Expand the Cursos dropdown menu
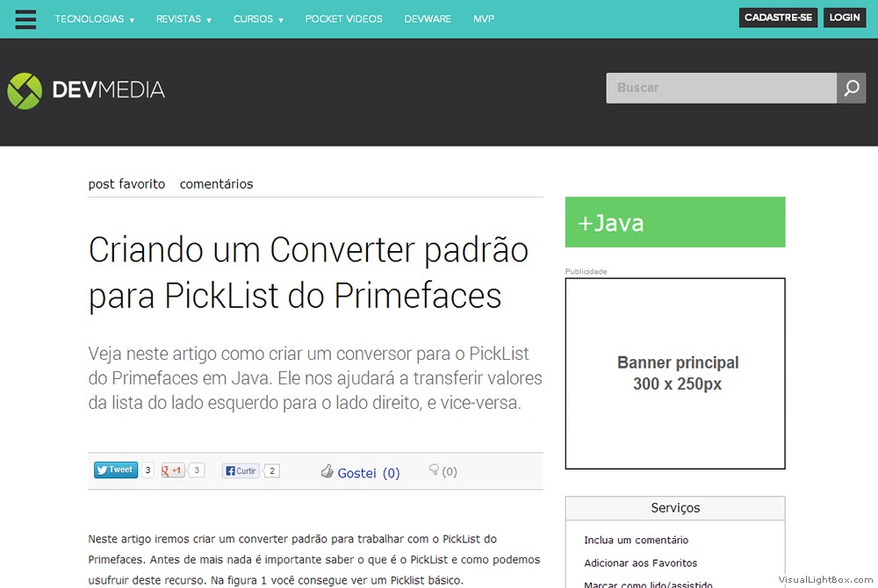Screen dimensions: 878x588 258,19
